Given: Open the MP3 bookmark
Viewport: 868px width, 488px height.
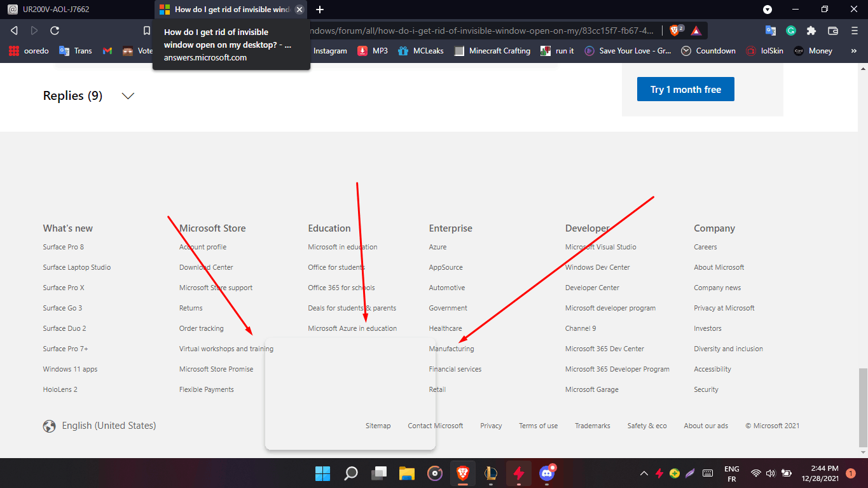Looking at the screenshot, I should pyautogui.click(x=373, y=51).
